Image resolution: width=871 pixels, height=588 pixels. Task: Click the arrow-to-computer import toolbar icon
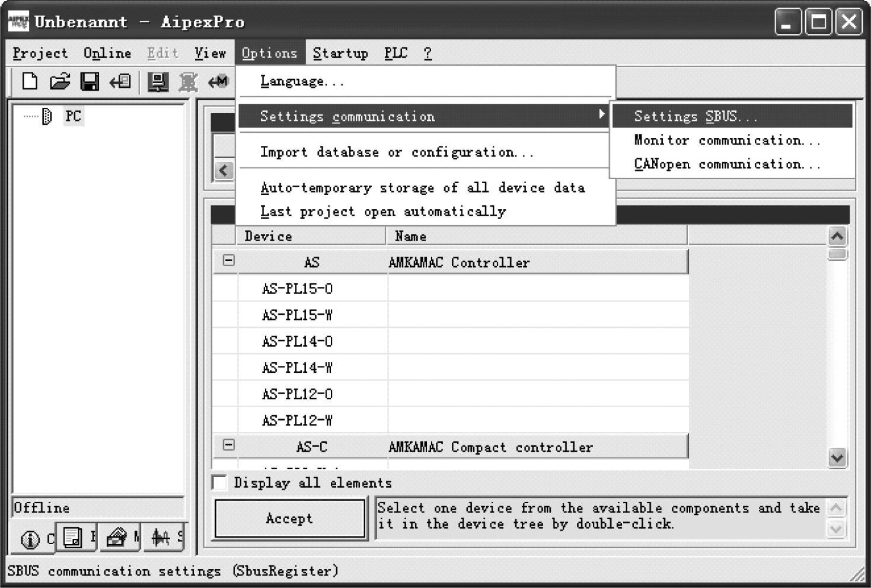(120, 81)
